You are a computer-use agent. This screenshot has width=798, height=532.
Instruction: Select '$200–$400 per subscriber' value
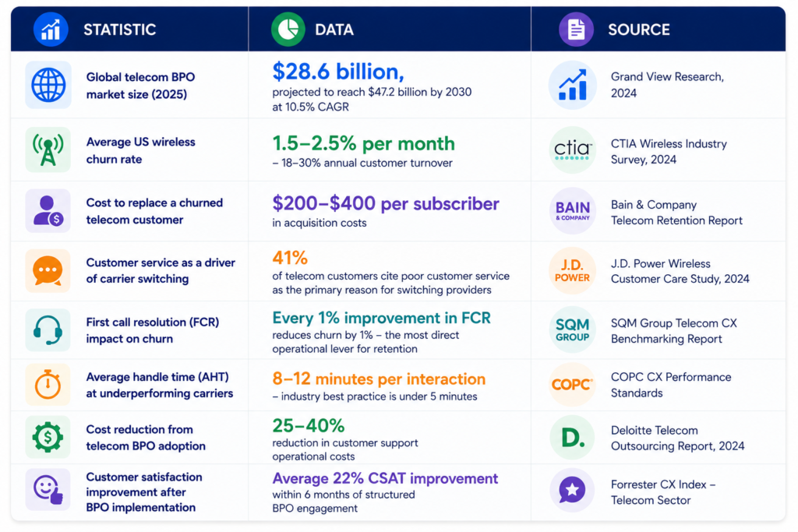(x=385, y=203)
